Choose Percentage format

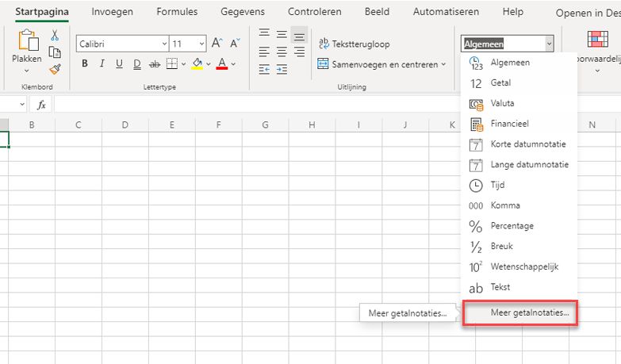(x=519, y=226)
